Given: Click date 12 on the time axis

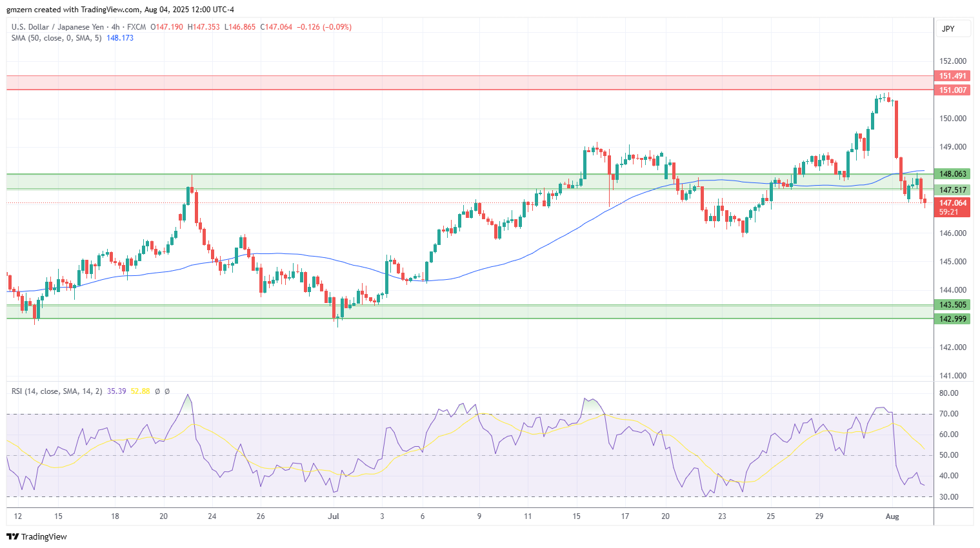Looking at the screenshot, I should (x=18, y=516).
